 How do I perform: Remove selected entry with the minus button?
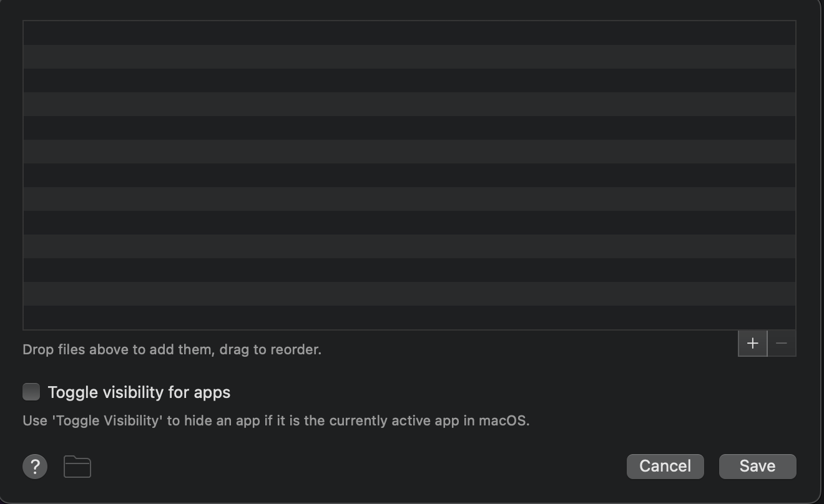782,343
